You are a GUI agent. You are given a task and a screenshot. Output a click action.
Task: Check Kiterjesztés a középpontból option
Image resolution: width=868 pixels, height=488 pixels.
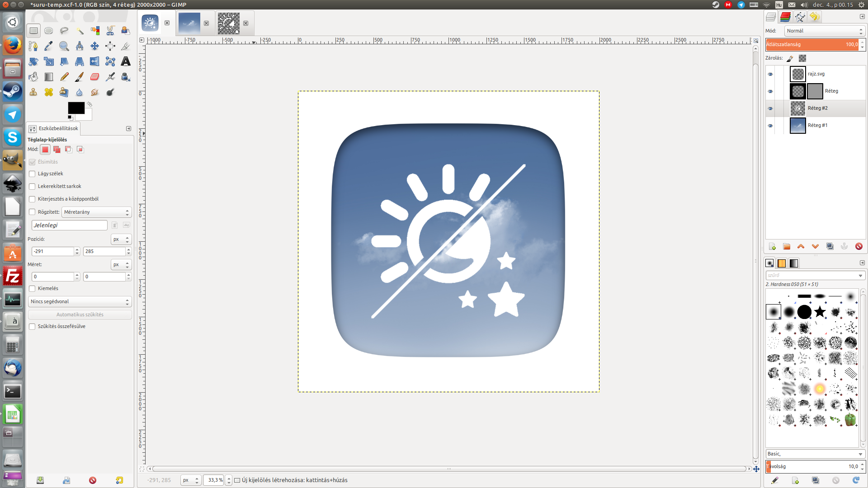[32, 199]
